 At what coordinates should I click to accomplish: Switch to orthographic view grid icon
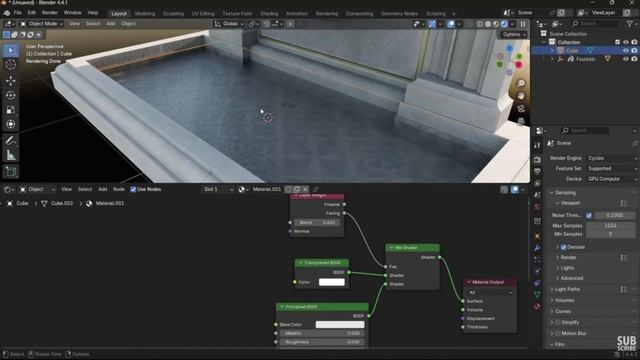pos(521,121)
